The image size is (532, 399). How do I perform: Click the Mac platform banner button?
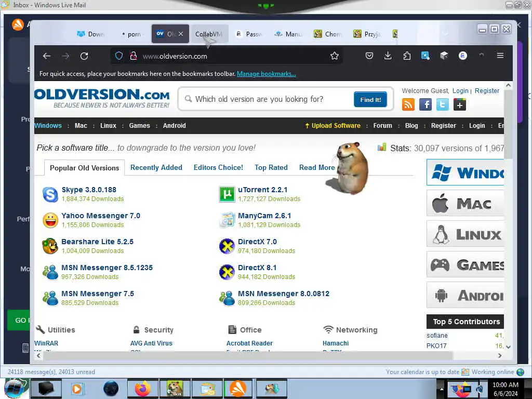tap(465, 203)
